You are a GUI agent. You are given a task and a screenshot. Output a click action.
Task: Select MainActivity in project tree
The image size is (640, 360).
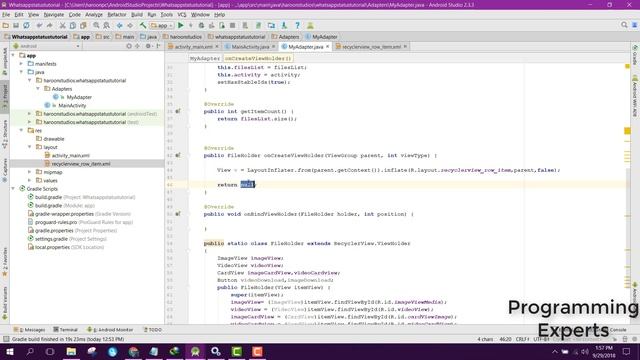tap(72, 105)
